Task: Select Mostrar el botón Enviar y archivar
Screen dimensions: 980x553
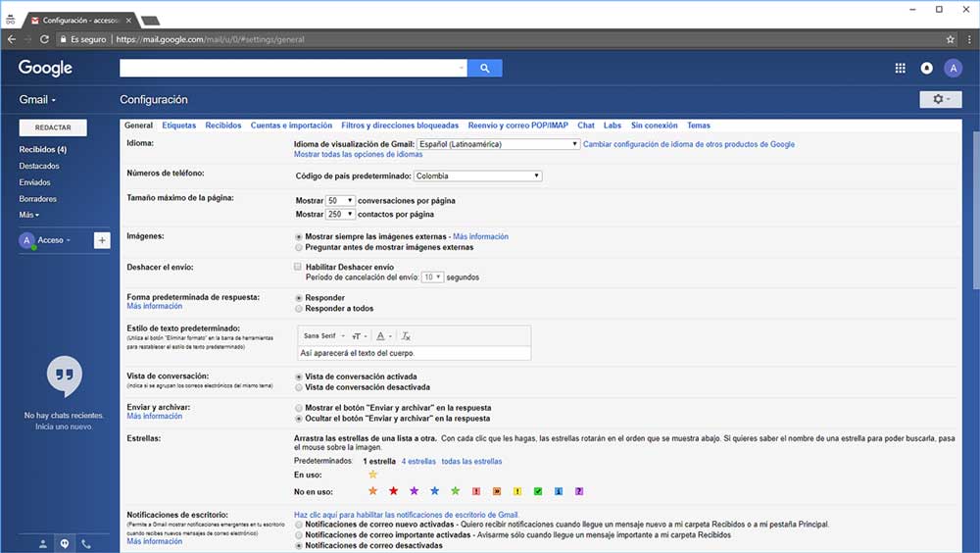Action: tap(299, 409)
